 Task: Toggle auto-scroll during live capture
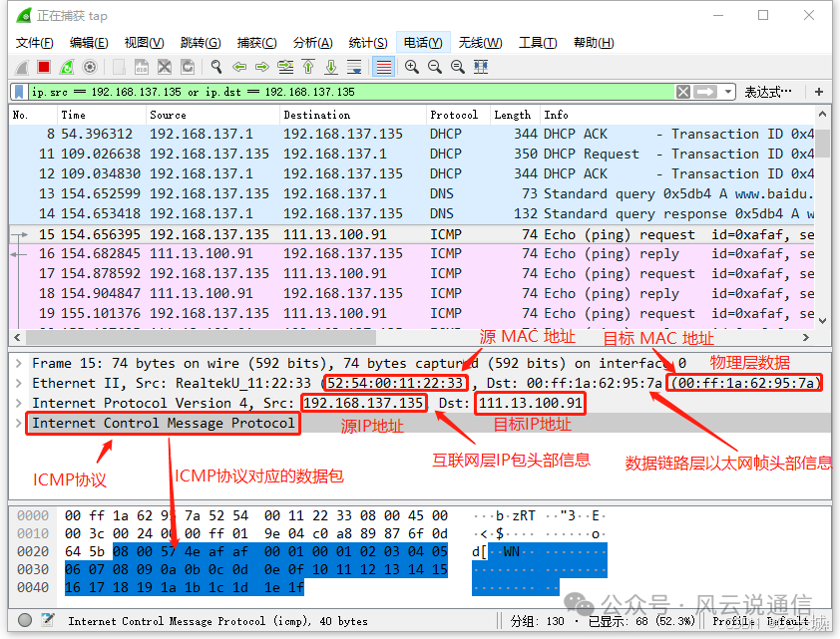(354, 67)
